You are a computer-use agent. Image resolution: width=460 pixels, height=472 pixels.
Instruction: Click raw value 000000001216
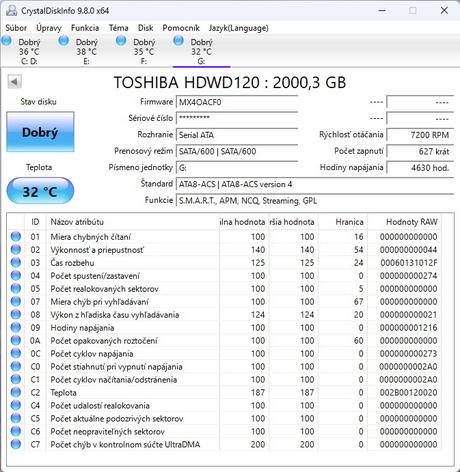click(408, 328)
